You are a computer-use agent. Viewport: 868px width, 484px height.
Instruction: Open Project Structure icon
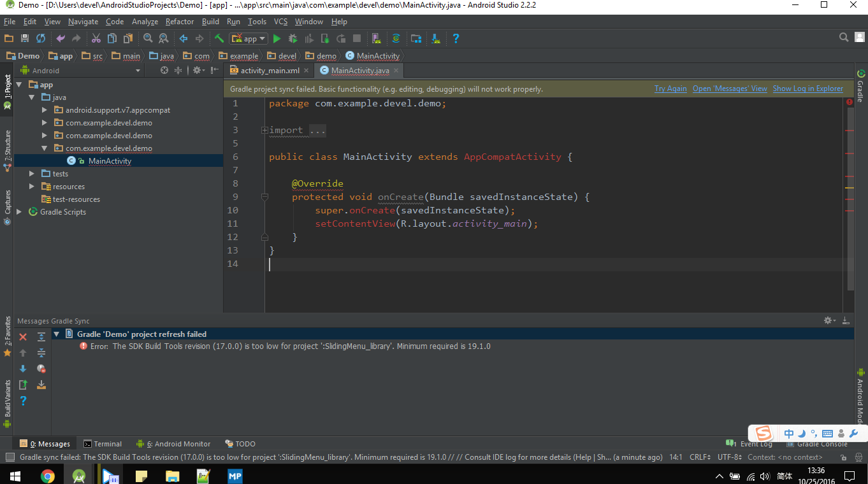(416, 38)
